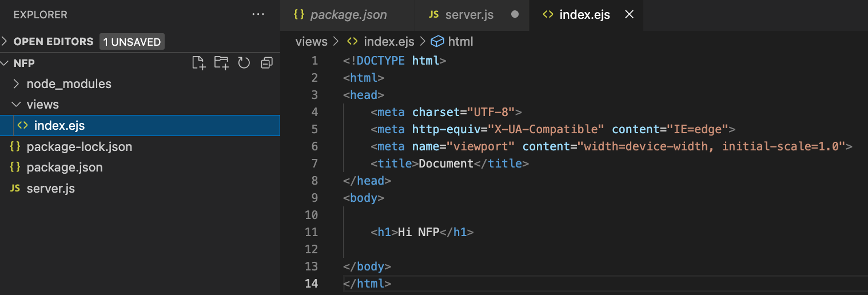This screenshot has height=295, width=868.
Task: Click the closing body tag on line 13
Action: pyautogui.click(x=367, y=266)
